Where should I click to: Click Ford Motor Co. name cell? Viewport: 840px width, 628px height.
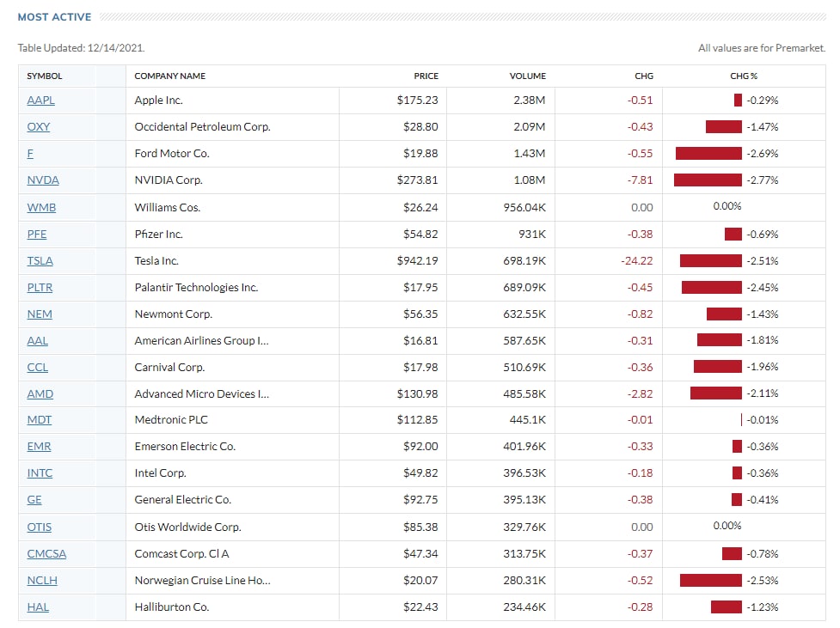pyautogui.click(x=172, y=154)
